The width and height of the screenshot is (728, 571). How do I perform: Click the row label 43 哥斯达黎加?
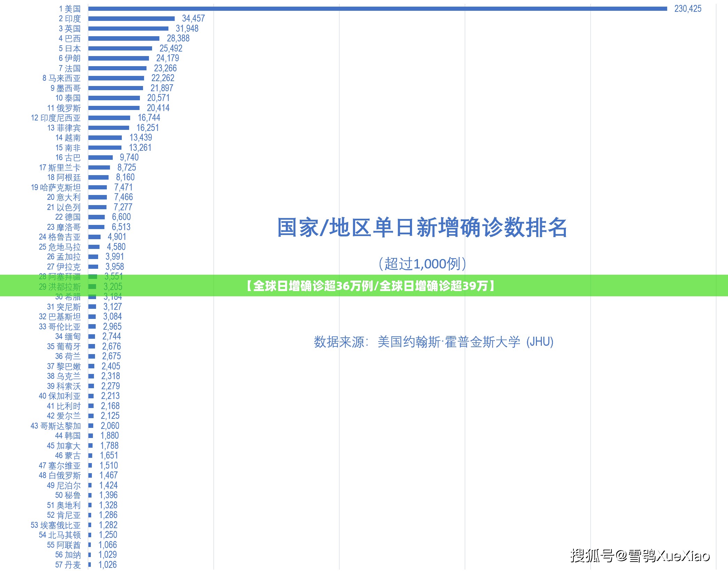(56, 426)
